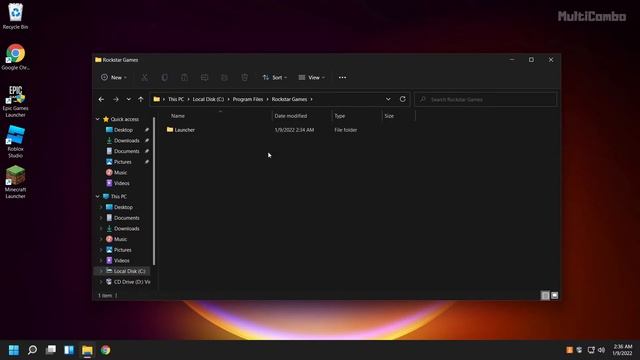Click in Search Rockstar Games field

click(485, 100)
